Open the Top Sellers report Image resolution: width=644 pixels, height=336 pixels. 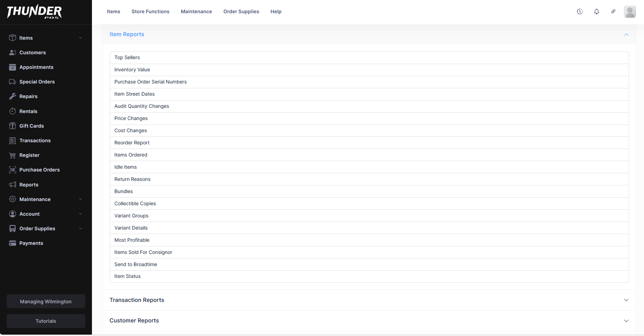coord(127,58)
